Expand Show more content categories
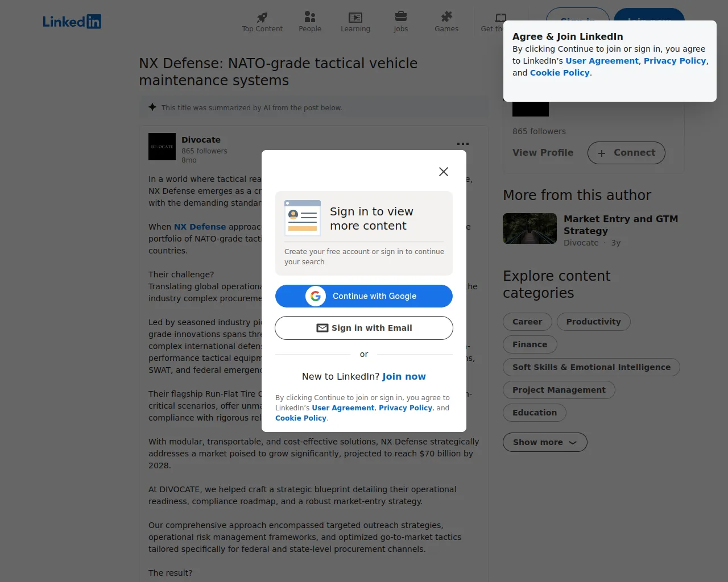Viewport: 728px width, 582px height. coord(544,442)
